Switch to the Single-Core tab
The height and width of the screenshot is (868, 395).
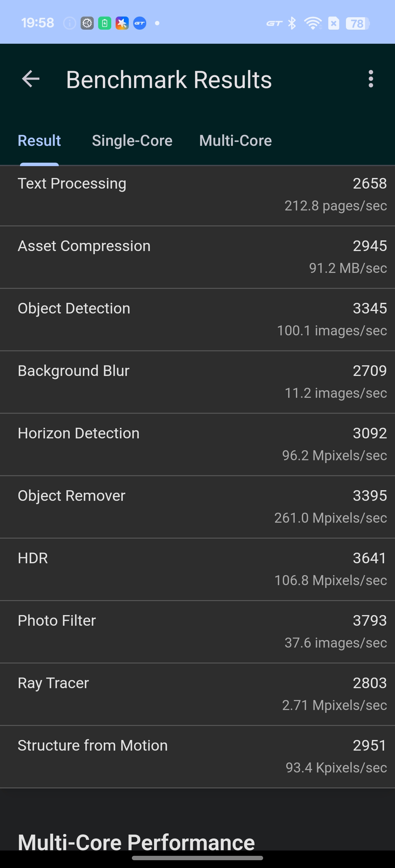pos(132,141)
